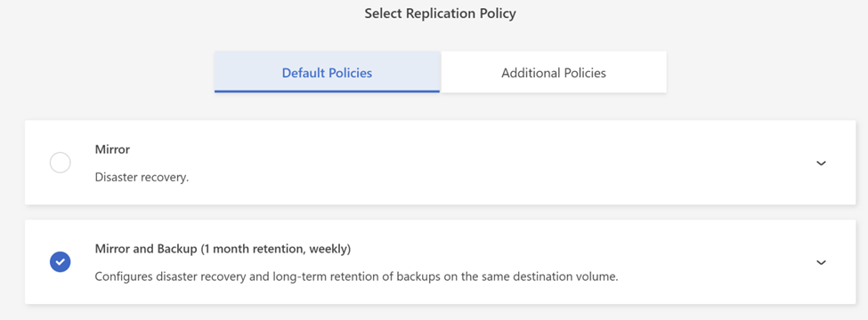The height and width of the screenshot is (320, 868).
Task: Select the Mirror policy radio button
Action: click(x=61, y=163)
